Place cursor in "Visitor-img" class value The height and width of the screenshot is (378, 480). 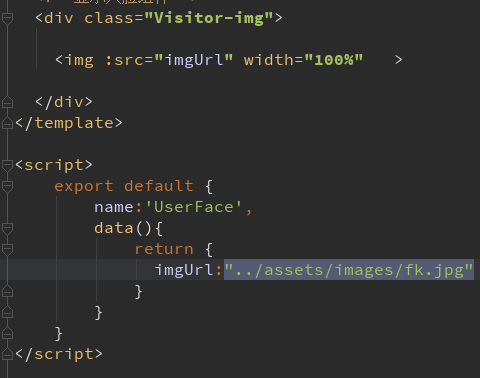(209, 18)
